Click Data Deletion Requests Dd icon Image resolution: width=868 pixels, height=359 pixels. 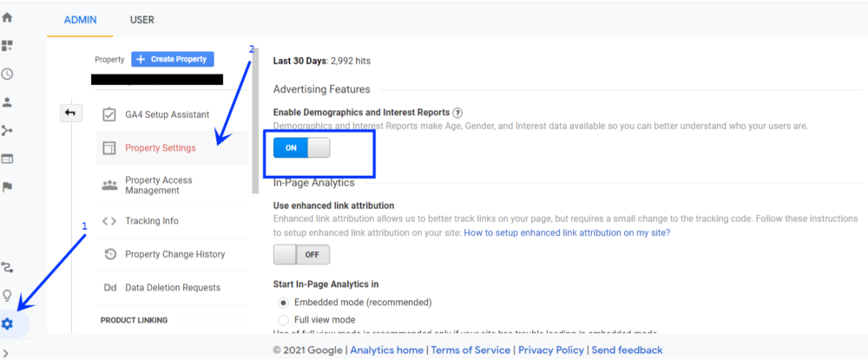(109, 288)
